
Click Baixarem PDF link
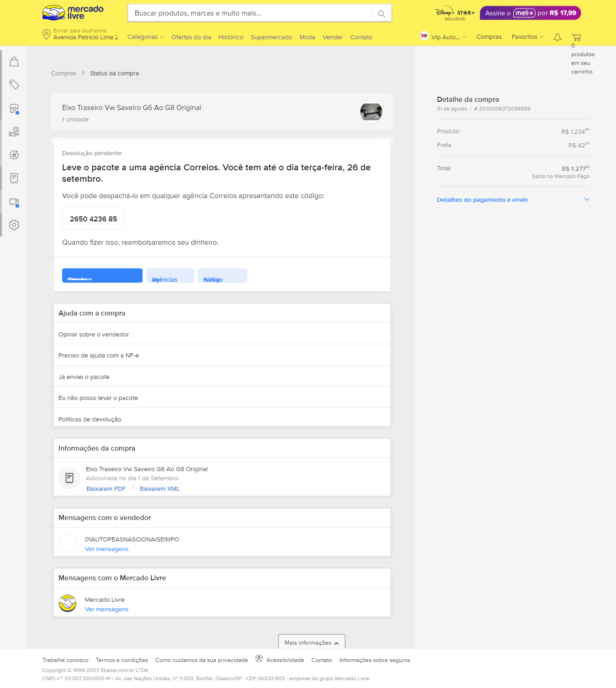click(106, 488)
